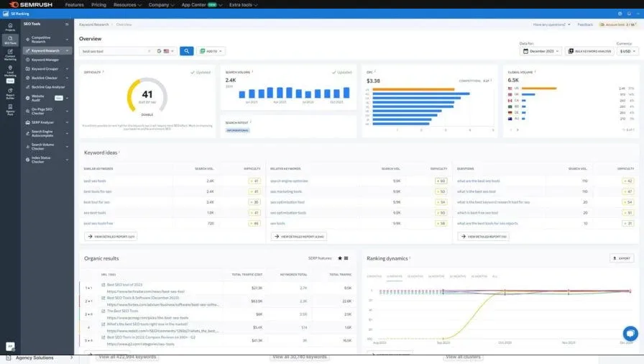
Task: Expand Competitive Research menu
Action: 67,40
